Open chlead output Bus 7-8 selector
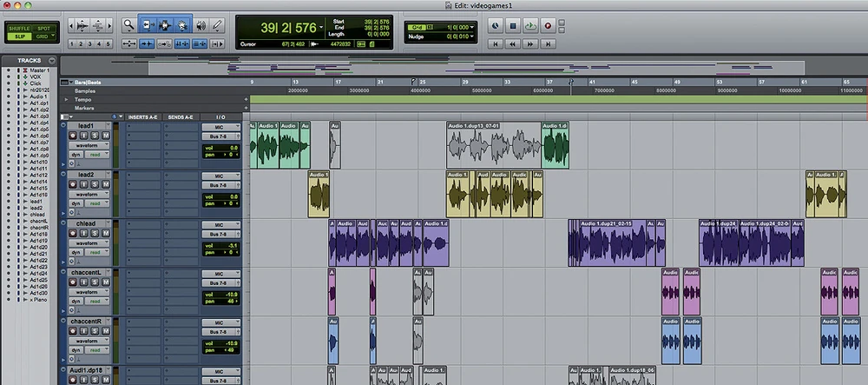This screenshot has height=385, width=868. click(220, 235)
